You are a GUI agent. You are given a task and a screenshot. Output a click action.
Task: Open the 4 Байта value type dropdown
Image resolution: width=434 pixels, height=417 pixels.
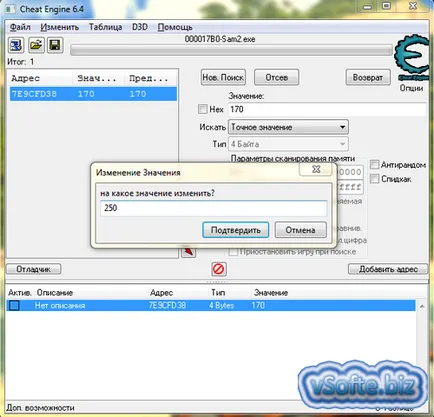(288, 144)
